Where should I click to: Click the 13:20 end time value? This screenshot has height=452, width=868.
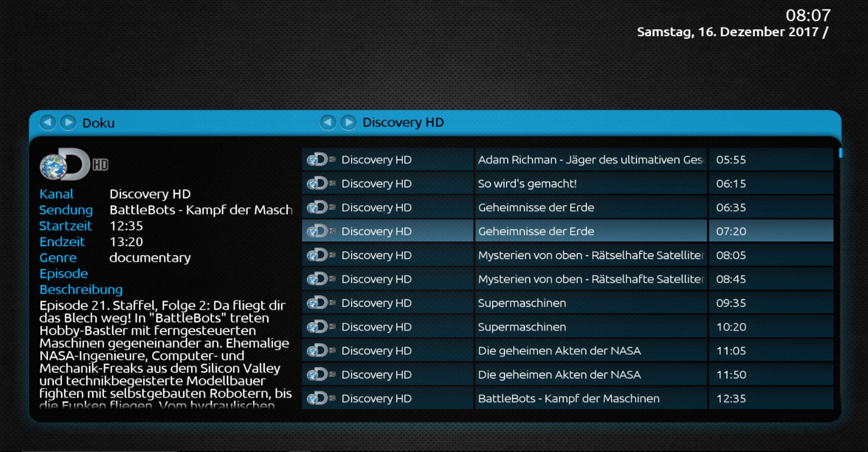point(126,242)
